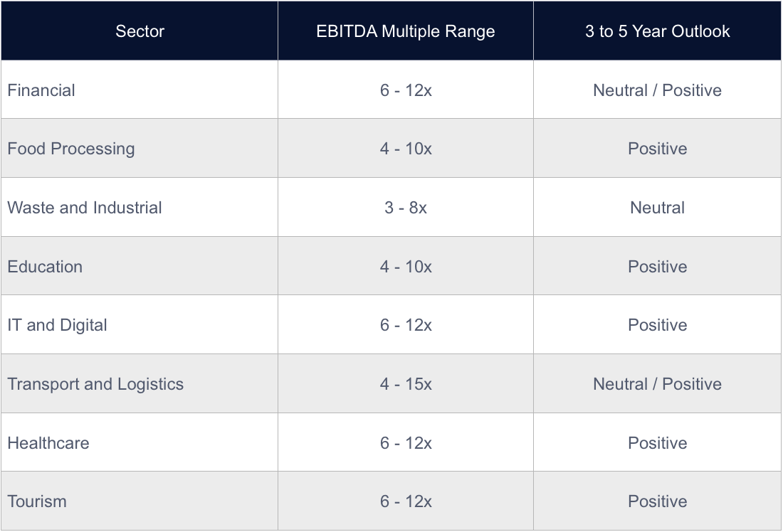The height and width of the screenshot is (532, 783).
Task: Select the Financial sector cell
Action: coord(41,90)
